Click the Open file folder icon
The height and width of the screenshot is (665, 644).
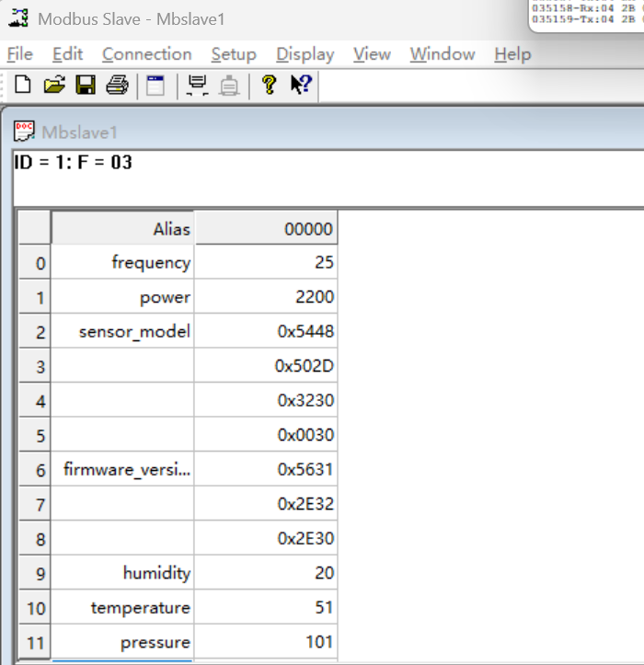tap(54, 86)
